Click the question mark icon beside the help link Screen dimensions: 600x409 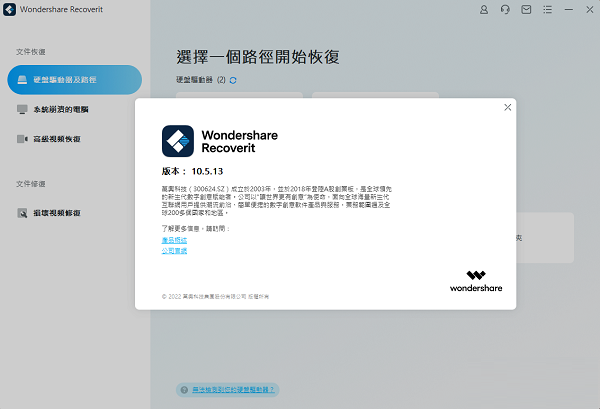click(x=184, y=390)
